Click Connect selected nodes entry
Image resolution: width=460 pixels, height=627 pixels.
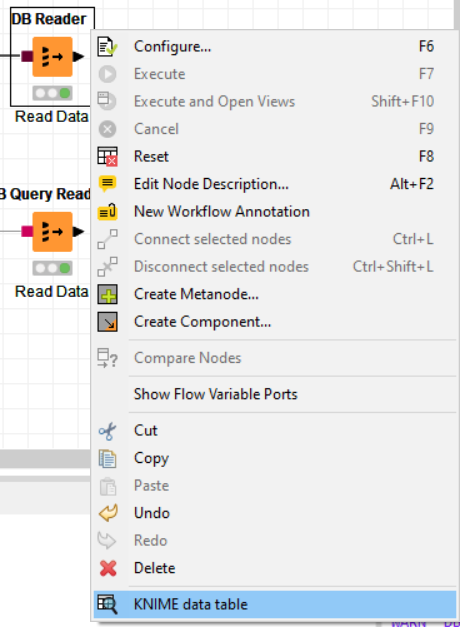[x=274, y=239]
